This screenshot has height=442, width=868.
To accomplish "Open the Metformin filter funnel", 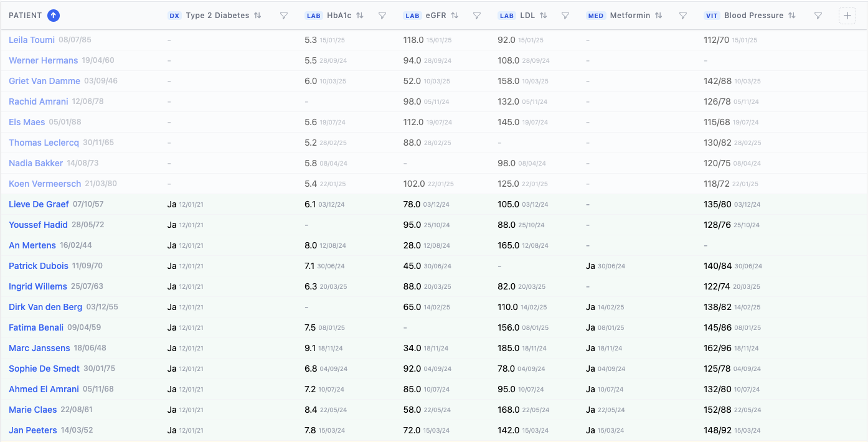I will 683,16.
